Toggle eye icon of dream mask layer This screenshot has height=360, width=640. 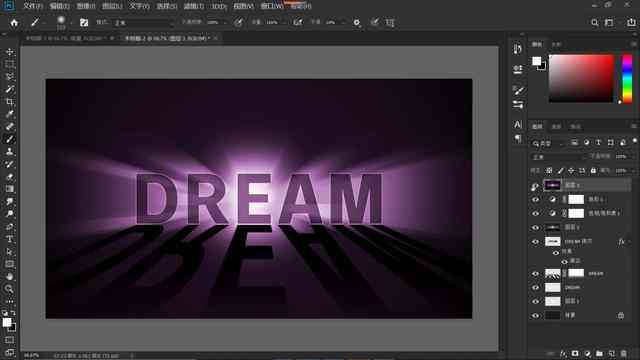(536, 274)
